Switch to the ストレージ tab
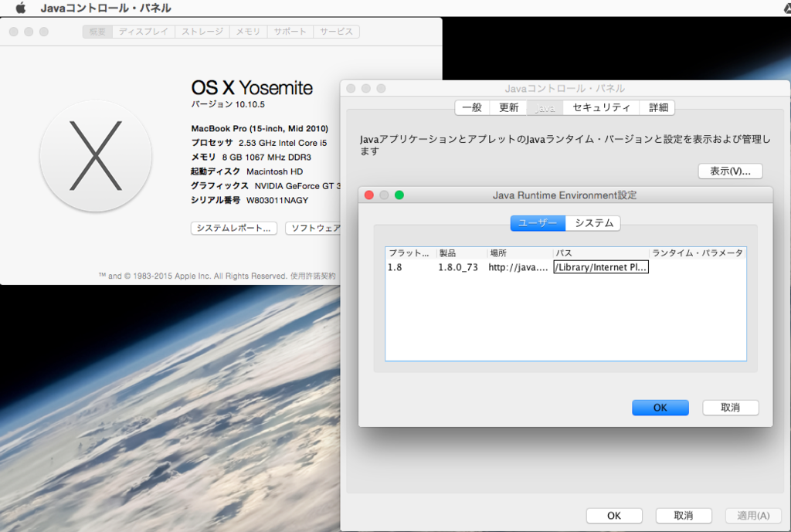This screenshot has height=532, width=791. (202, 31)
